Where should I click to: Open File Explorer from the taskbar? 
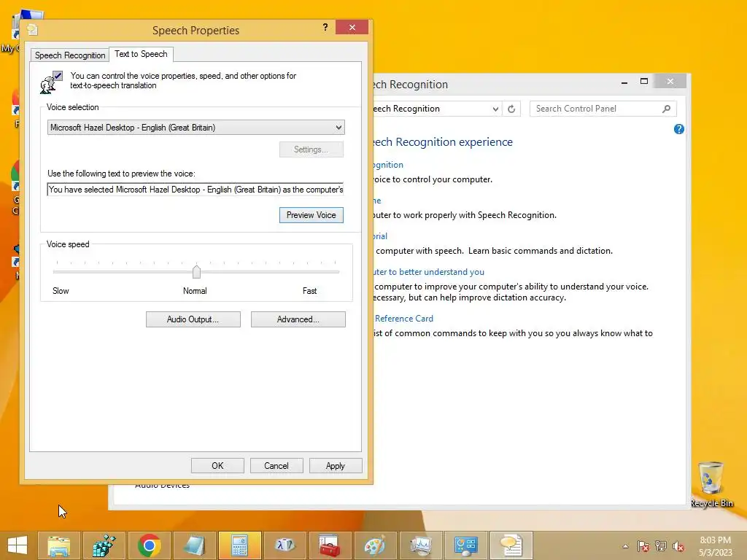(58, 545)
